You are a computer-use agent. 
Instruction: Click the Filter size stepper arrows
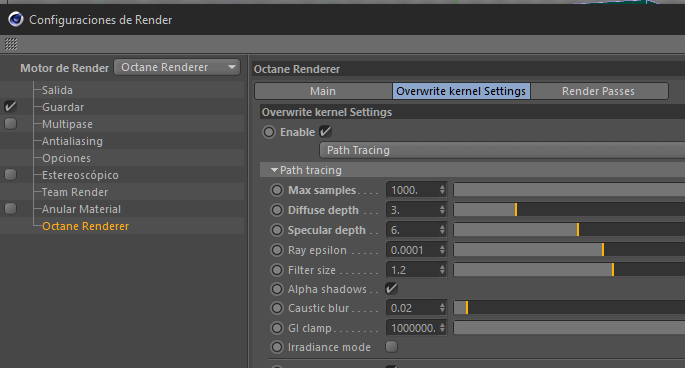tap(442, 270)
